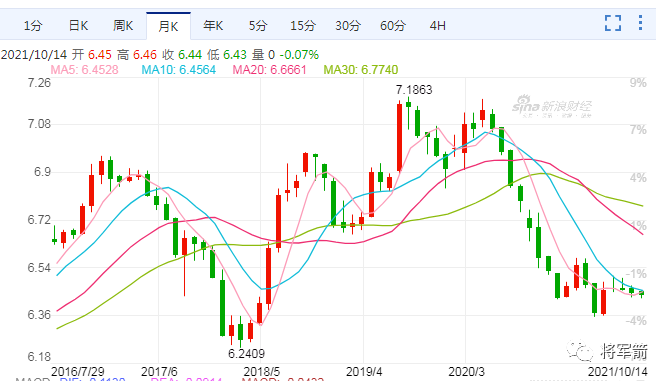Click the 6.54 price axis label
This screenshot has width=669, height=381.
39,268
